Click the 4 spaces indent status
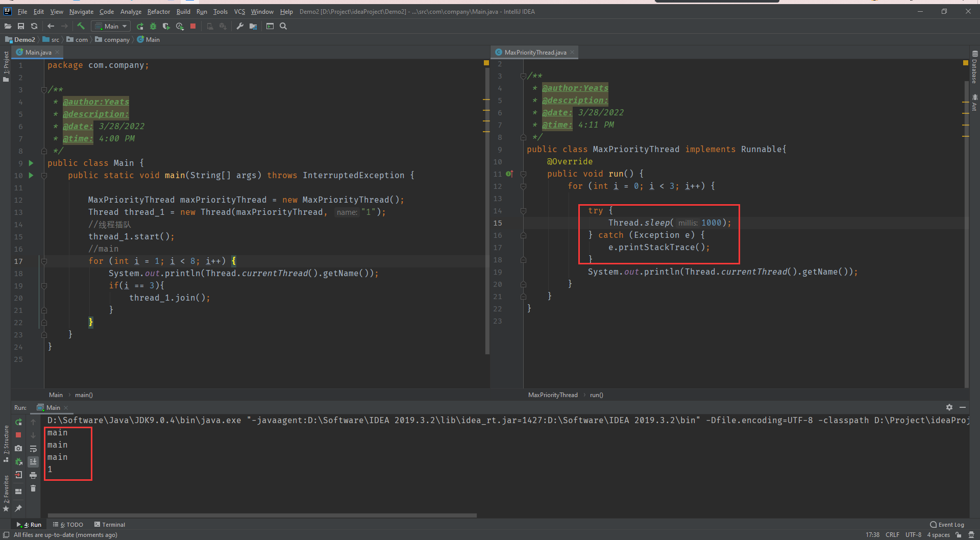This screenshot has height=540, width=980. coord(938,534)
